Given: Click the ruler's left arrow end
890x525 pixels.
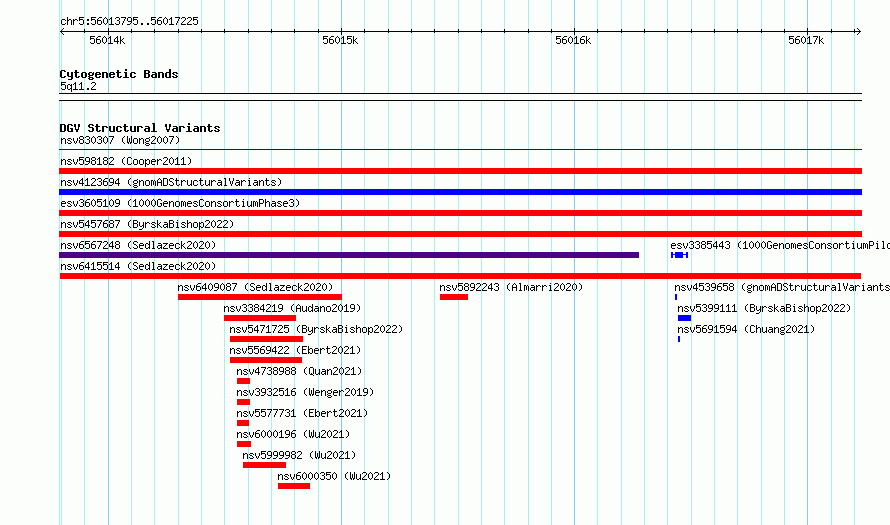Looking at the screenshot, I should (62, 31).
